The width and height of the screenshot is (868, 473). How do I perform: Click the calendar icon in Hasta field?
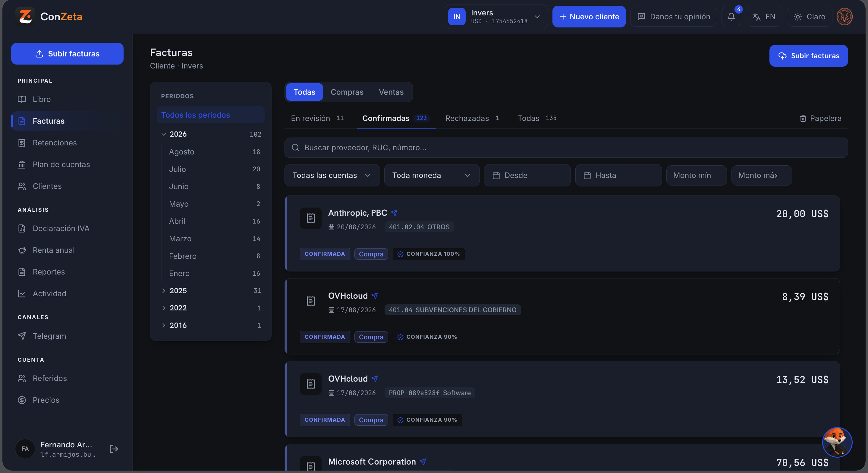tap(587, 176)
